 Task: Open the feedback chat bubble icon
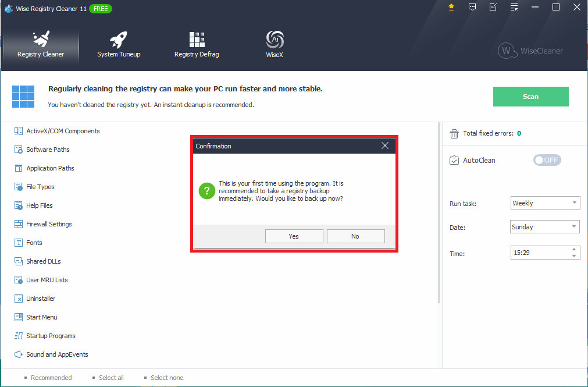click(x=472, y=7)
